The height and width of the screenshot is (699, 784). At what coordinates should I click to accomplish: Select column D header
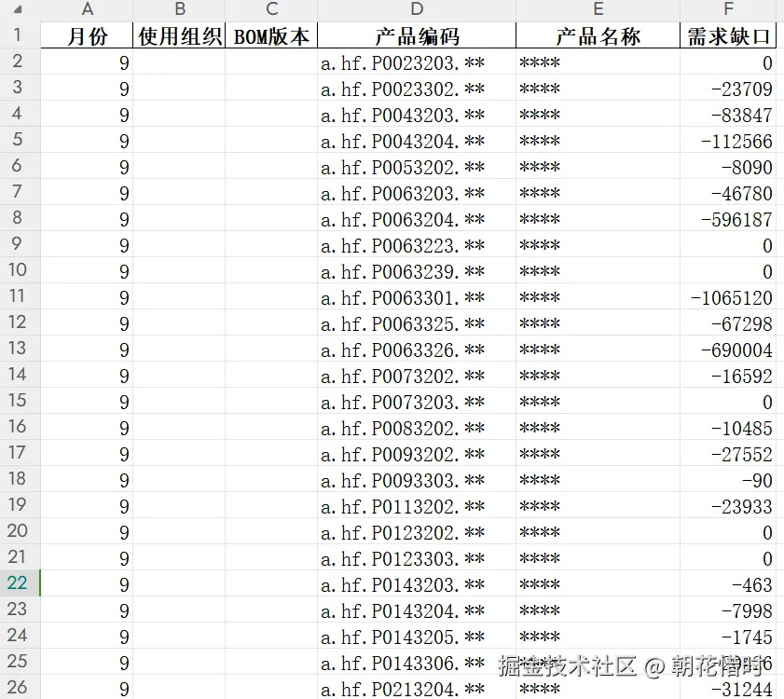click(417, 9)
